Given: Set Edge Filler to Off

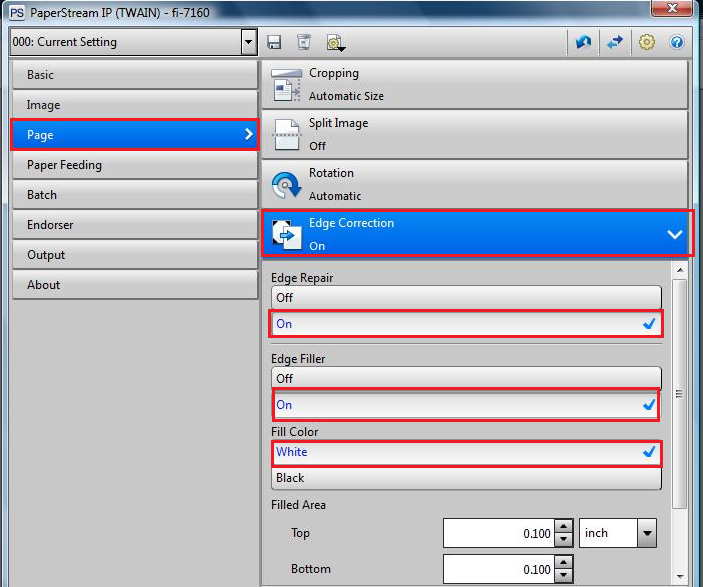Looking at the screenshot, I should click(x=466, y=378).
